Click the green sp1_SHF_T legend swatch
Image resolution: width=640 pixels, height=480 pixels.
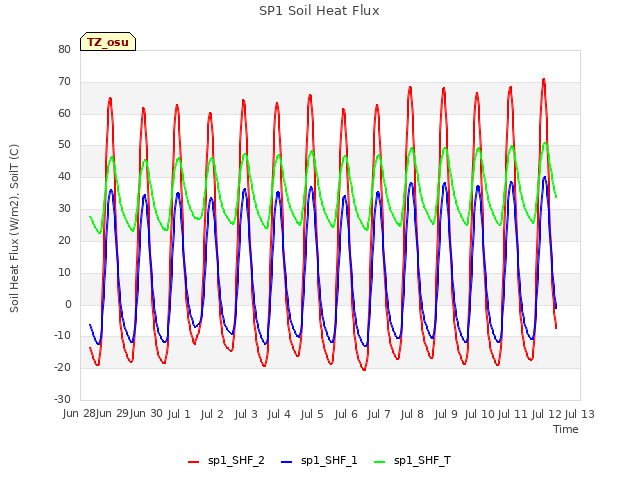pos(380,462)
